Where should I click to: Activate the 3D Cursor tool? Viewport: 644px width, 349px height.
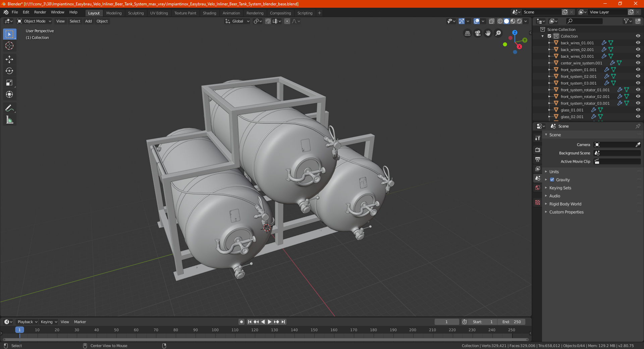click(9, 46)
